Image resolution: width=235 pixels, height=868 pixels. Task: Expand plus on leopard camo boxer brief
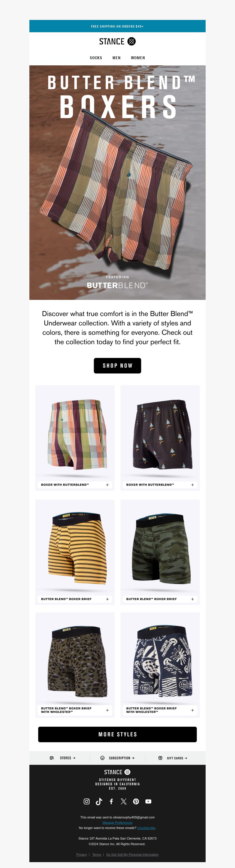coord(108,710)
